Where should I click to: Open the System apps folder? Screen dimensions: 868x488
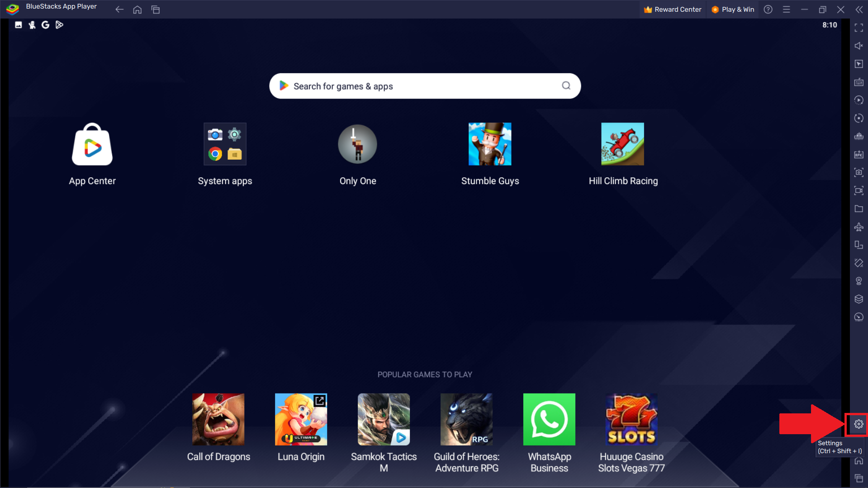225,144
